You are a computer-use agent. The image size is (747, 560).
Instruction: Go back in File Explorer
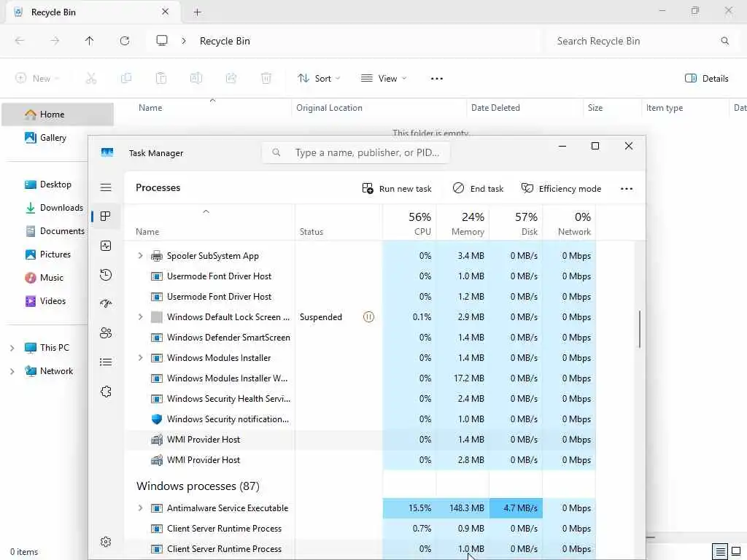(20, 41)
